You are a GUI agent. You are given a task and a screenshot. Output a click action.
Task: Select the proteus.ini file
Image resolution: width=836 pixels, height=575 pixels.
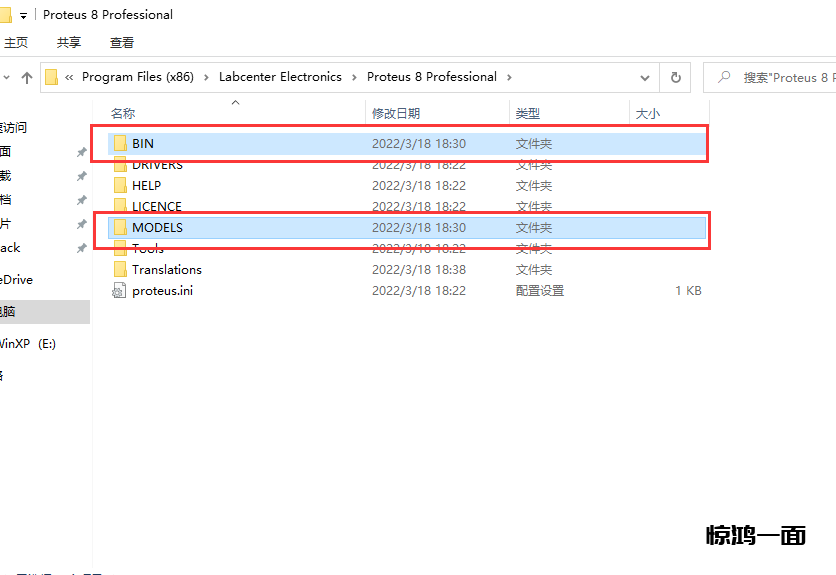click(160, 291)
